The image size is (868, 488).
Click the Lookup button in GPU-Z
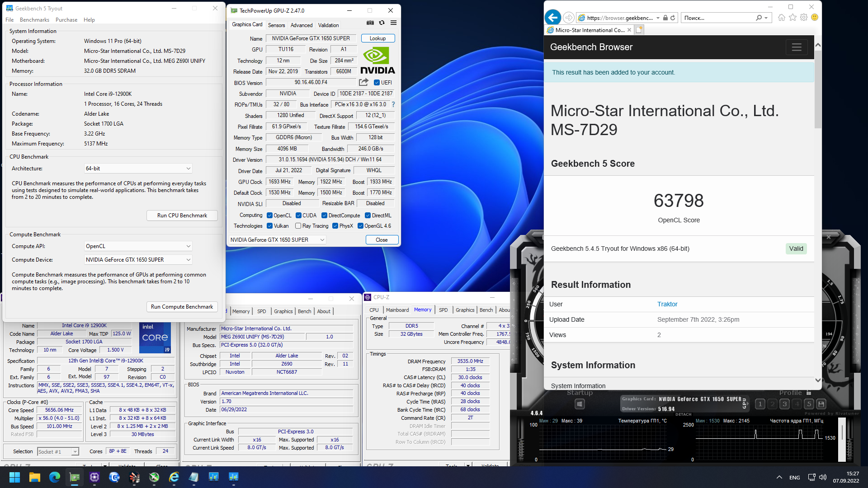click(377, 38)
